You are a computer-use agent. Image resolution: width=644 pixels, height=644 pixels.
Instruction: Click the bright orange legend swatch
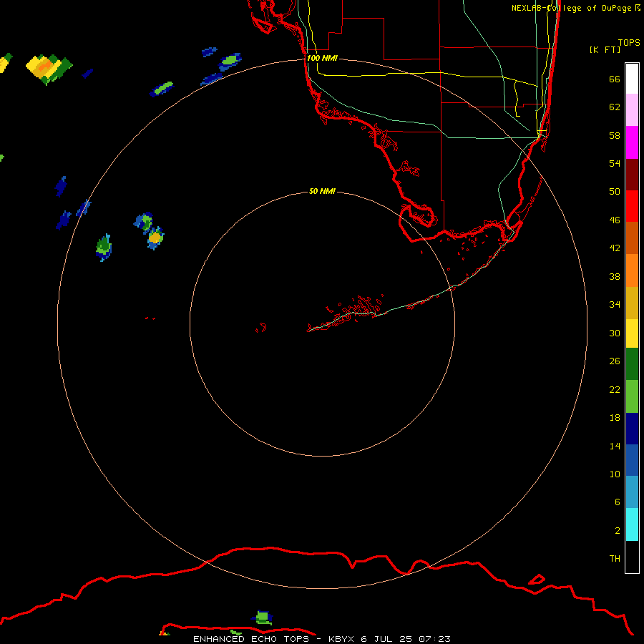pyautogui.click(x=632, y=270)
